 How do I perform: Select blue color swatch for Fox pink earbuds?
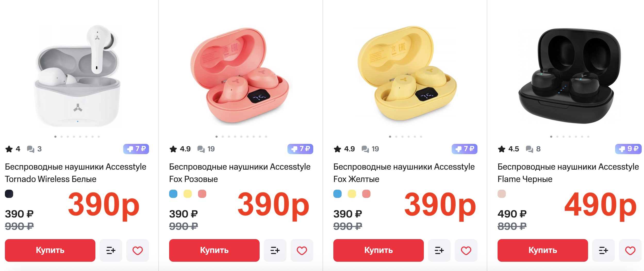coord(173,194)
